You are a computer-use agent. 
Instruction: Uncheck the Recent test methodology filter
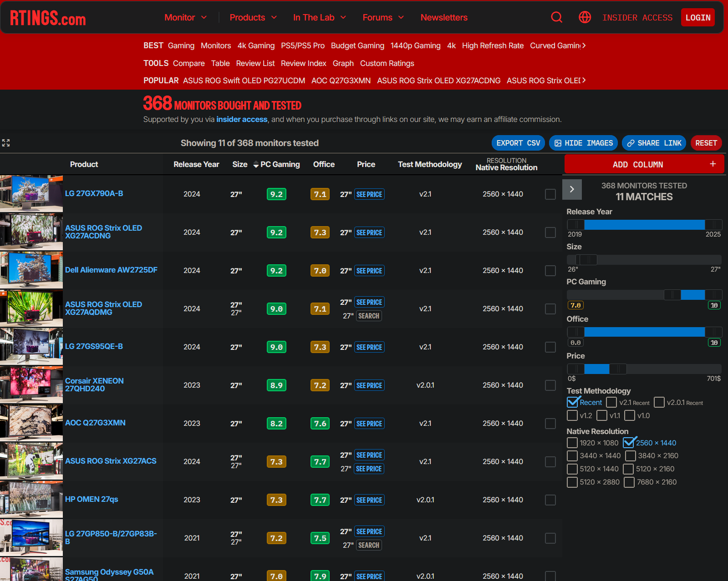(x=572, y=402)
